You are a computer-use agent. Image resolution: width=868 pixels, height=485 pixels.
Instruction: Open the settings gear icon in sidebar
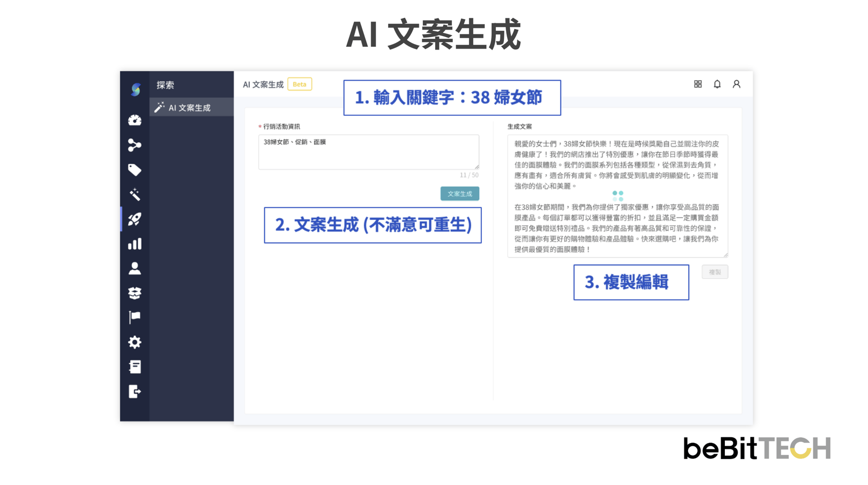tap(135, 342)
